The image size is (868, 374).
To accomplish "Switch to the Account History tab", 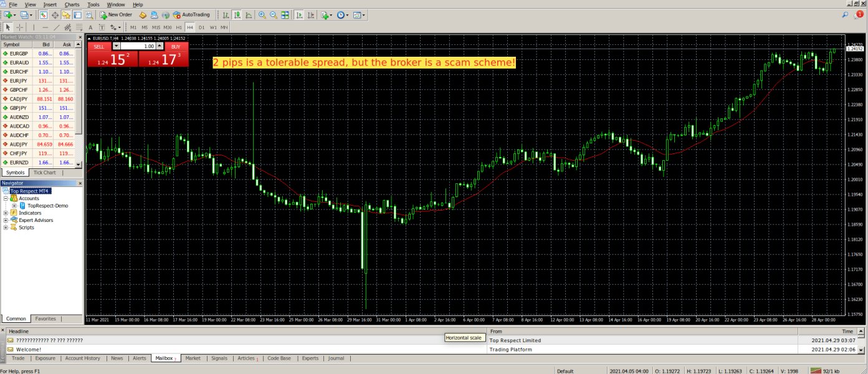I will tap(82, 358).
